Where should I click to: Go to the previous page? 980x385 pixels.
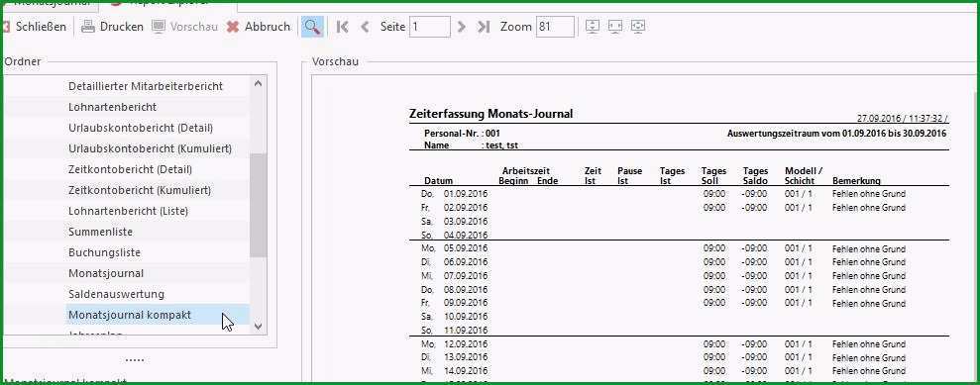tap(365, 27)
